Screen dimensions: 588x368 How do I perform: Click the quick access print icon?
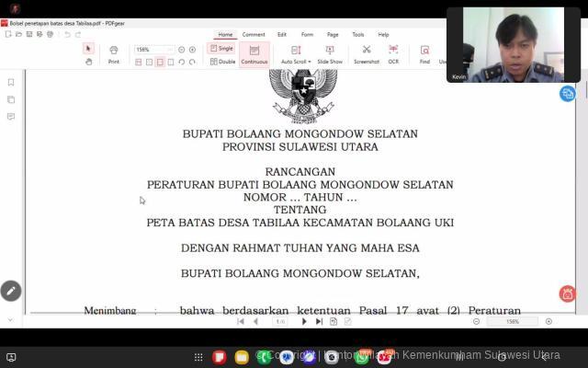[x=50, y=35]
